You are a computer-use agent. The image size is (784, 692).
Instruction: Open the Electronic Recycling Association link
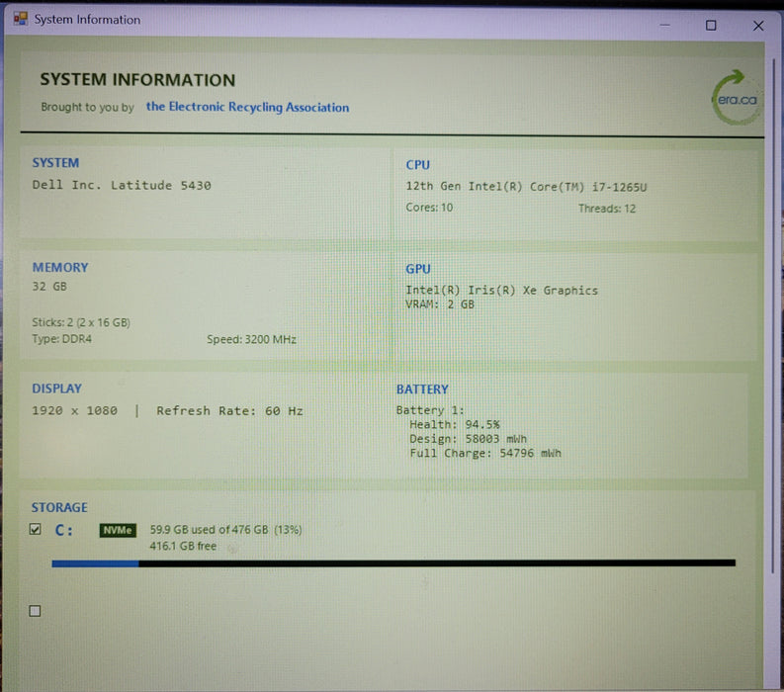click(x=247, y=107)
